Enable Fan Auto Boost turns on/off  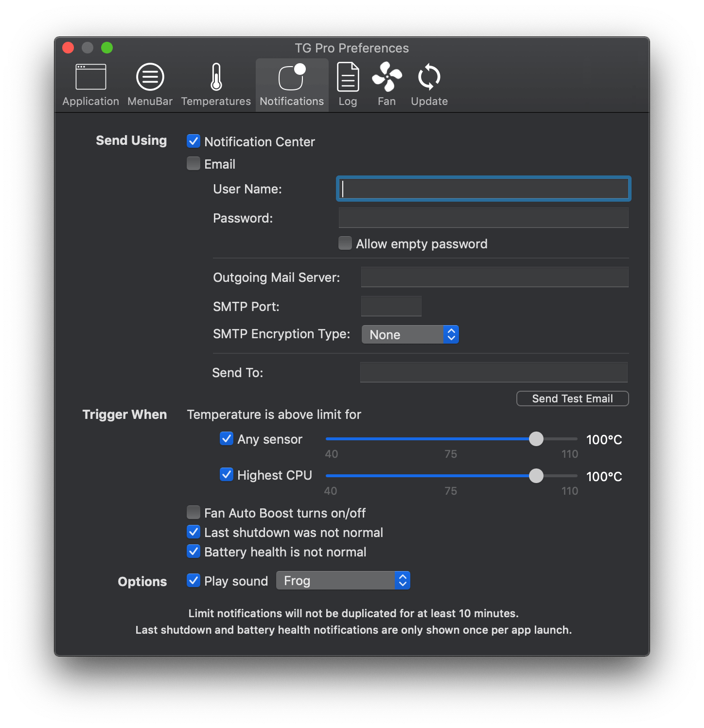click(194, 513)
